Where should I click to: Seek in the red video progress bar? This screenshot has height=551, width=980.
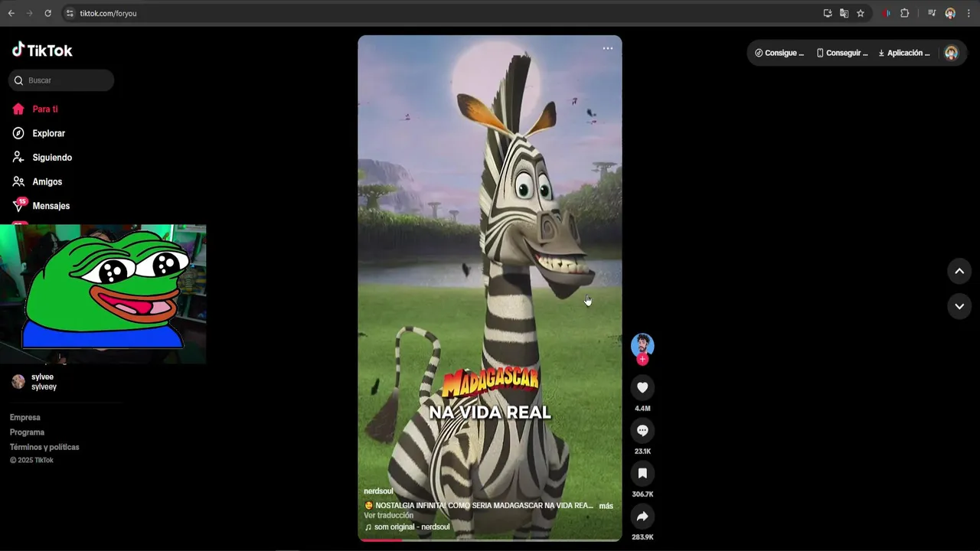[x=490, y=540]
